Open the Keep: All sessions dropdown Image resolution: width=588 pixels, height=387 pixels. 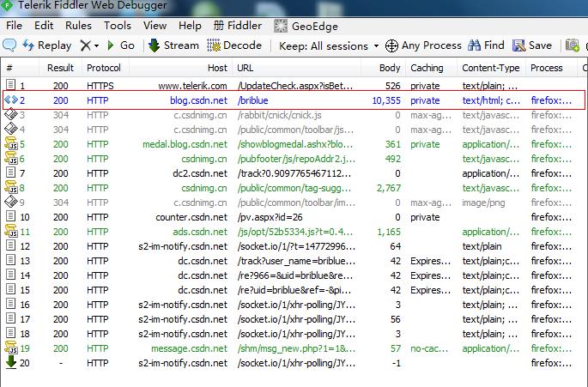[329, 45]
